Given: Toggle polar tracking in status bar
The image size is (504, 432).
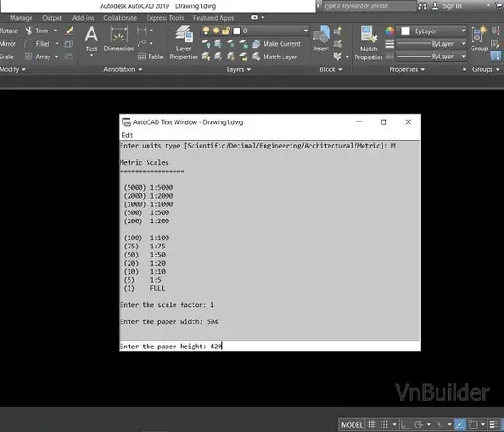Looking at the screenshot, I should tap(418, 425).
